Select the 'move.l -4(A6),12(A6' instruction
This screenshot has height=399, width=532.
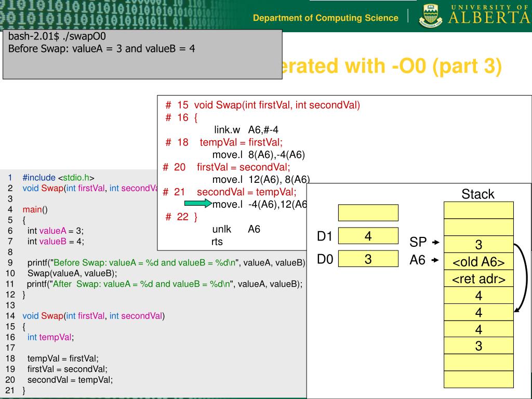[x=260, y=204]
